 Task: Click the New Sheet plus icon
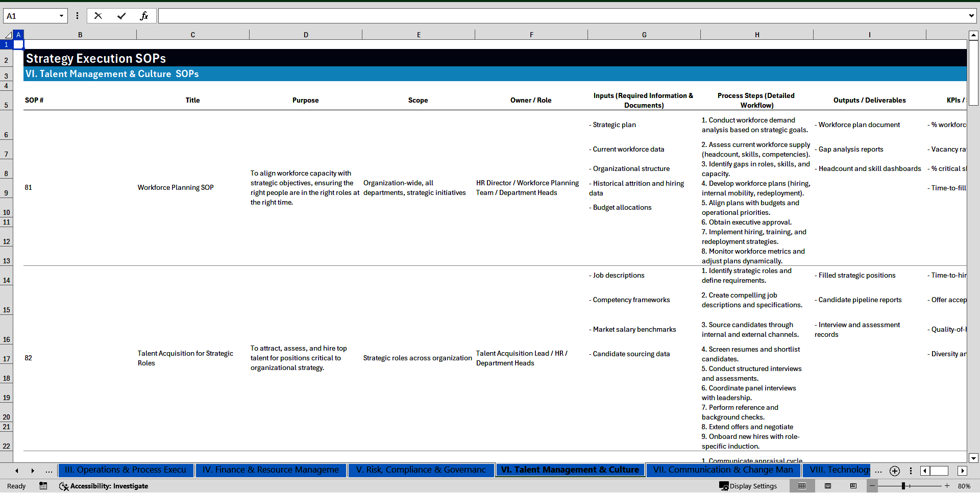pos(894,471)
